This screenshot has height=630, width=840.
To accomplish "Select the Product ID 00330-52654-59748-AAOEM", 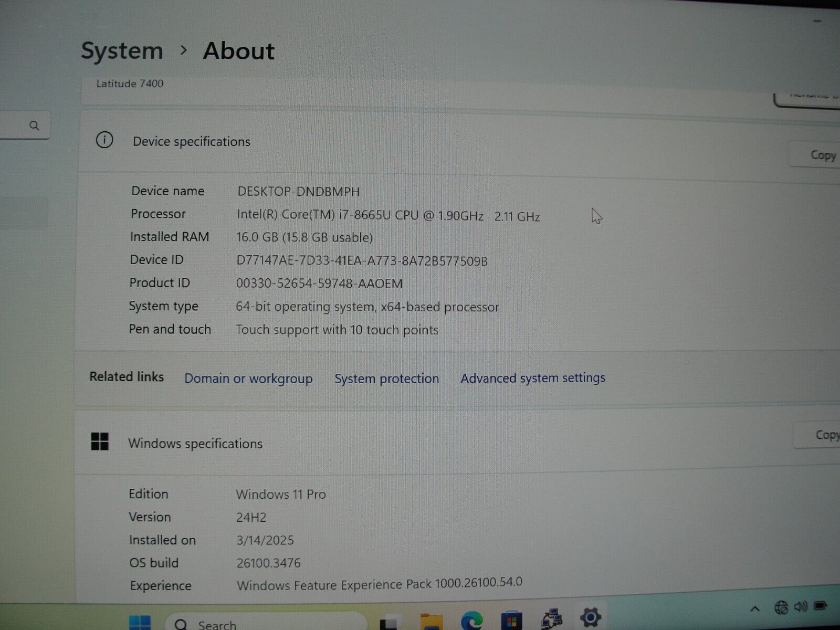I will click(x=319, y=283).
